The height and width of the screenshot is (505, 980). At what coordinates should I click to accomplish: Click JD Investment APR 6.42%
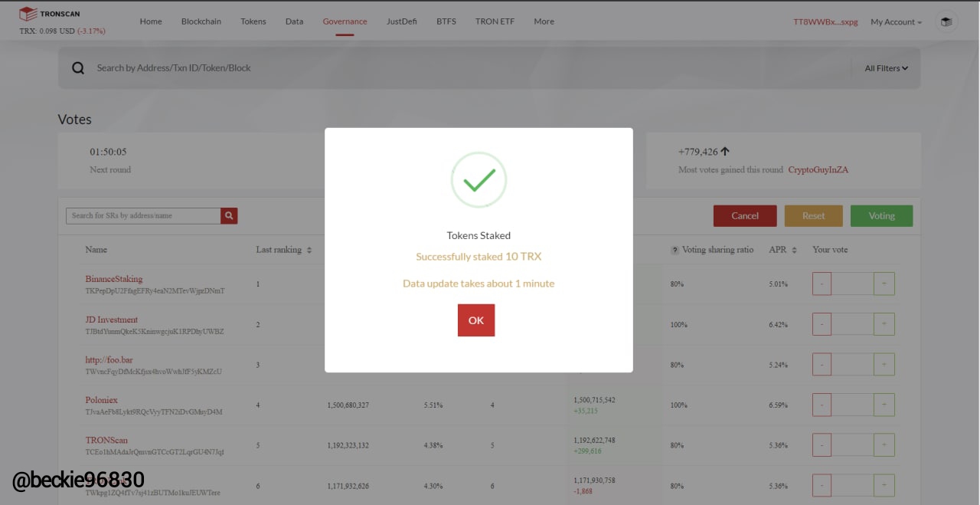click(778, 325)
